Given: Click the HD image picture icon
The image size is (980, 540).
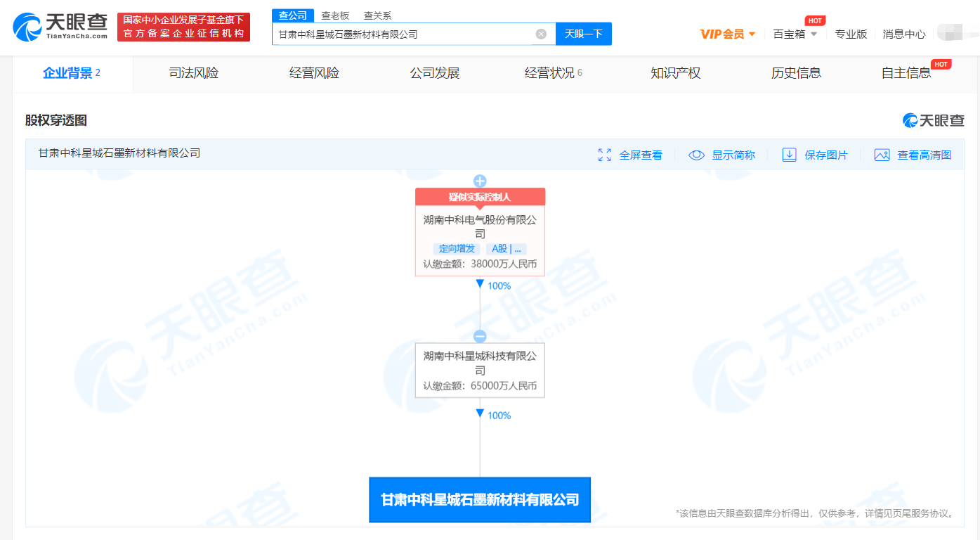Looking at the screenshot, I should (882, 155).
